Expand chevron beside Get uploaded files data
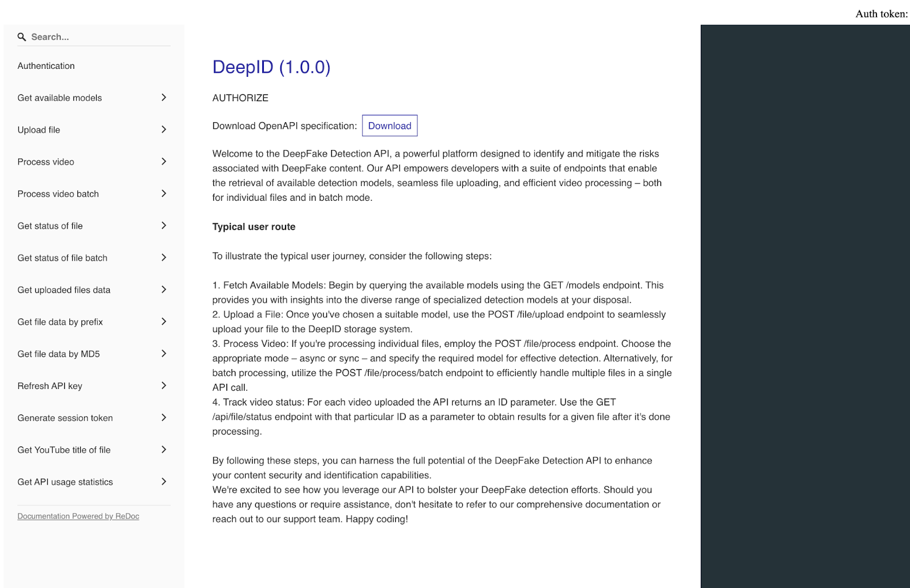The image size is (910, 588). (x=164, y=289)
